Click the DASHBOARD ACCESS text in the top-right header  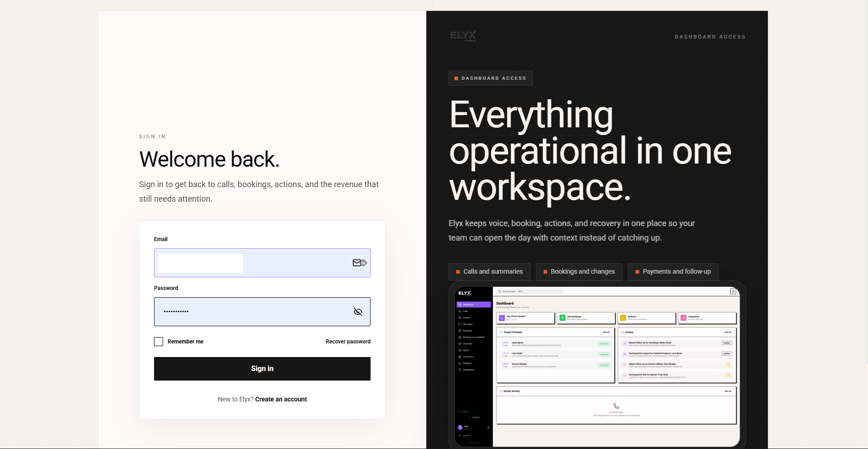[x=710, y=37]
